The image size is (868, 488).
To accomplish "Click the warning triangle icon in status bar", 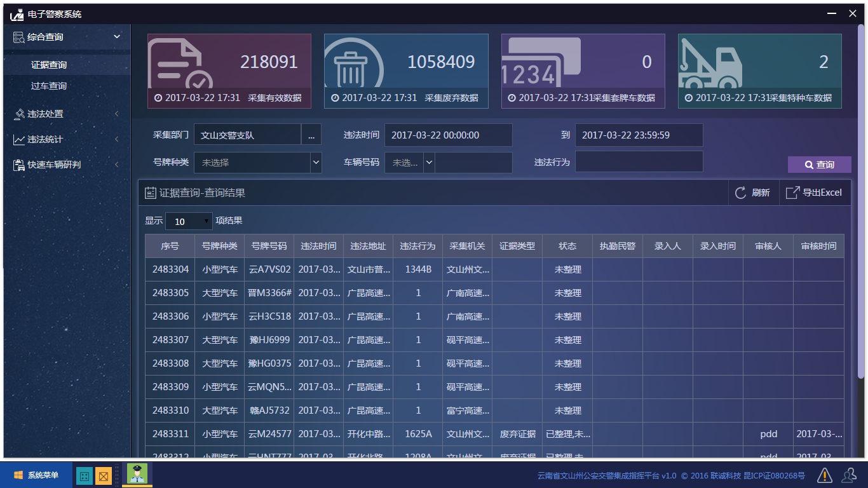I will click(824, 475).
